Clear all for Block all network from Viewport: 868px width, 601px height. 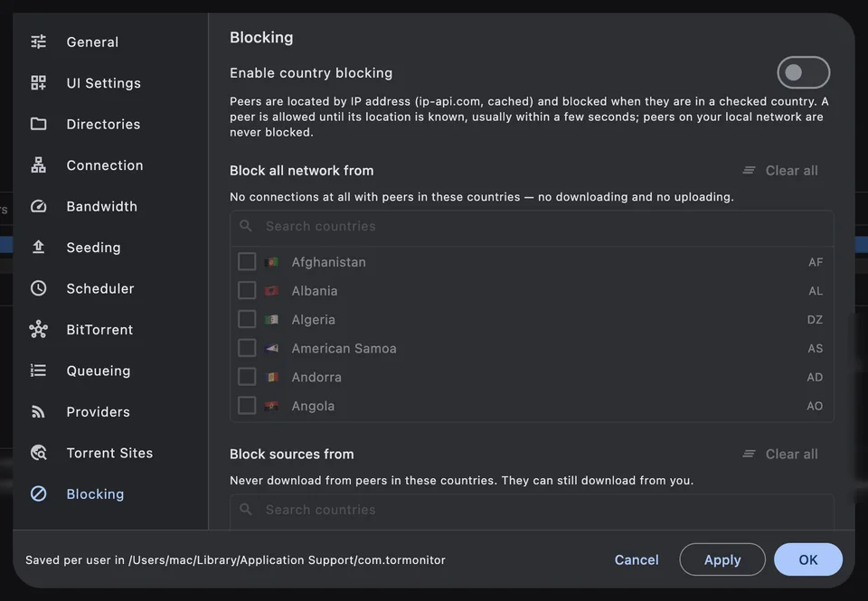(x=780, y=171)
